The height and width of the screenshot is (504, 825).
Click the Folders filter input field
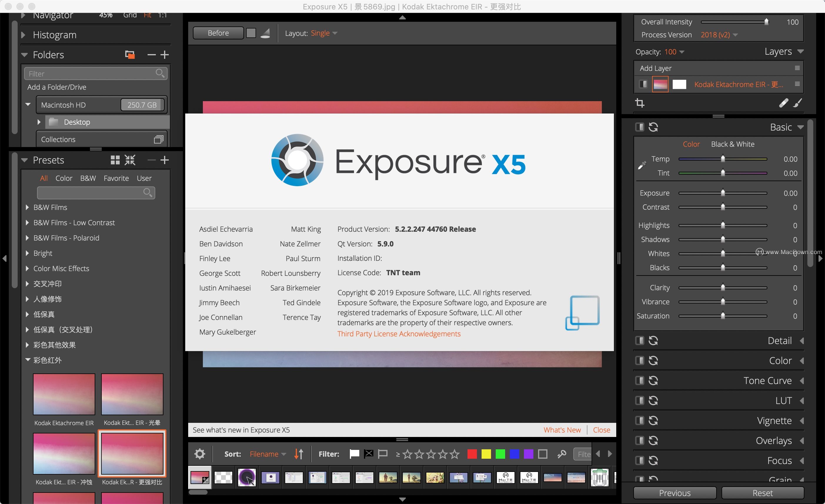(96, 73)
